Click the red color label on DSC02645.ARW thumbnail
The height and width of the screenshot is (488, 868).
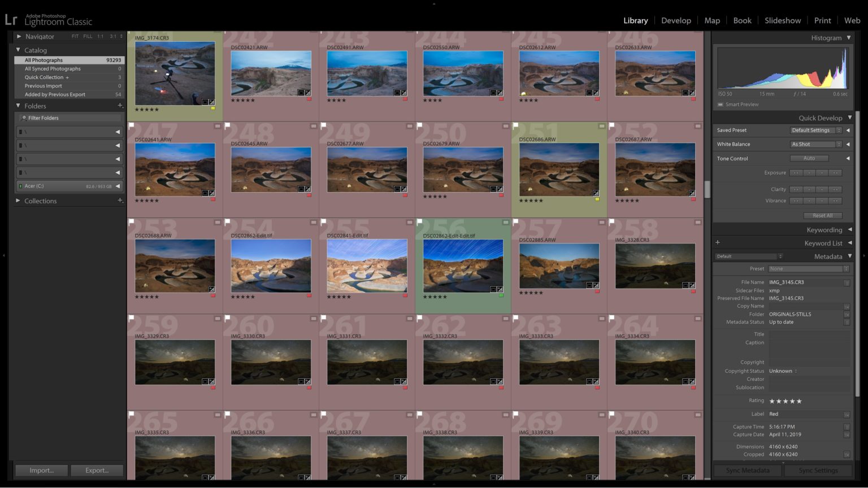309,195
